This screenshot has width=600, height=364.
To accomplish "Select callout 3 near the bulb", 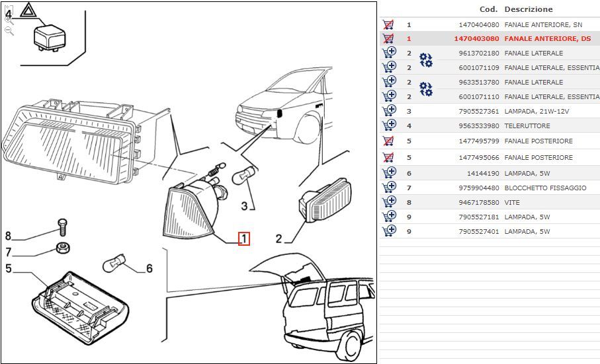I will point(245,206).
